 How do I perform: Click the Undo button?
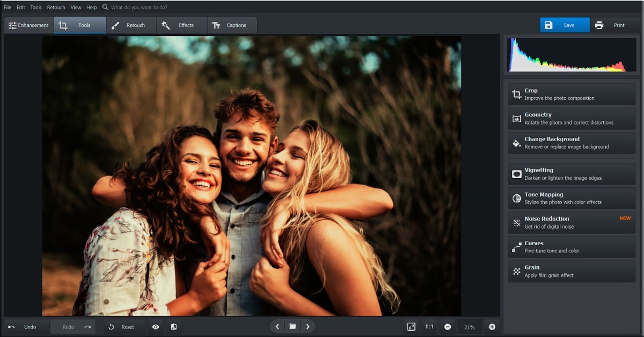pyautogui.click(x=26, y=327)
